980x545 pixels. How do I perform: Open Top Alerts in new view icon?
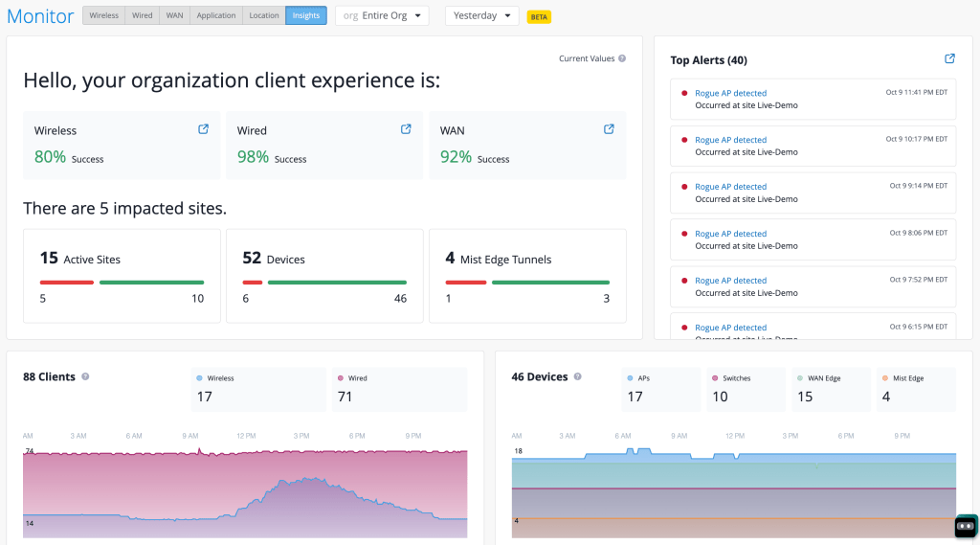click(949, 59)
